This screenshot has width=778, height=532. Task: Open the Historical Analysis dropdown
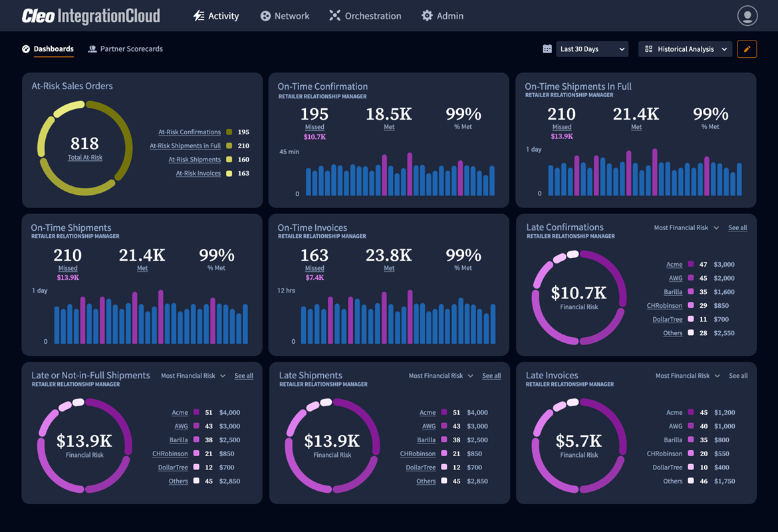point(685,49)
